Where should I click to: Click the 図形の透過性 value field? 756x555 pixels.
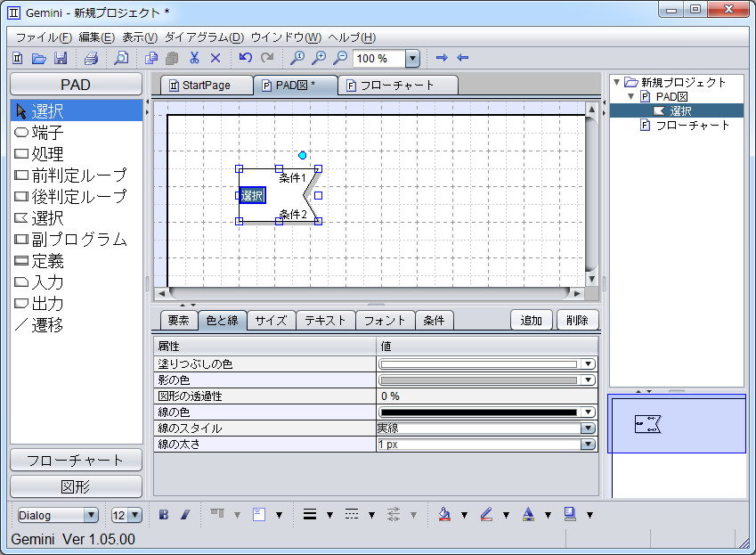click(x=487, y=396)
